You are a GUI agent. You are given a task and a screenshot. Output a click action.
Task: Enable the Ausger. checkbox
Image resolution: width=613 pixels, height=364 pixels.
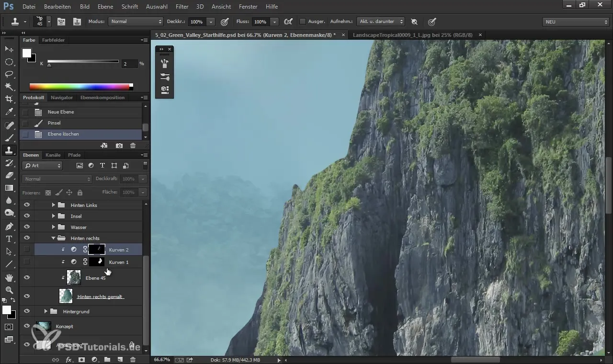303,22
